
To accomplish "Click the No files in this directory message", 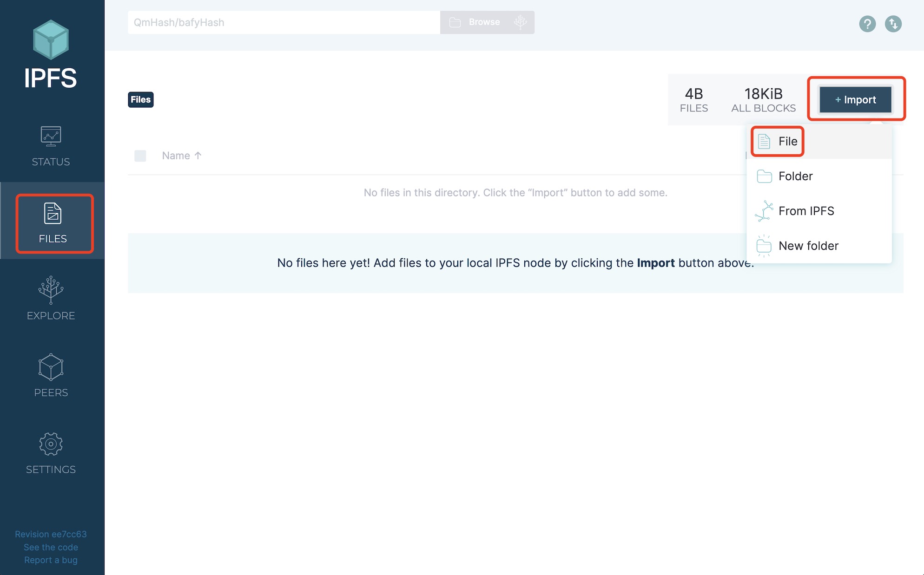I will coord(515,192).
